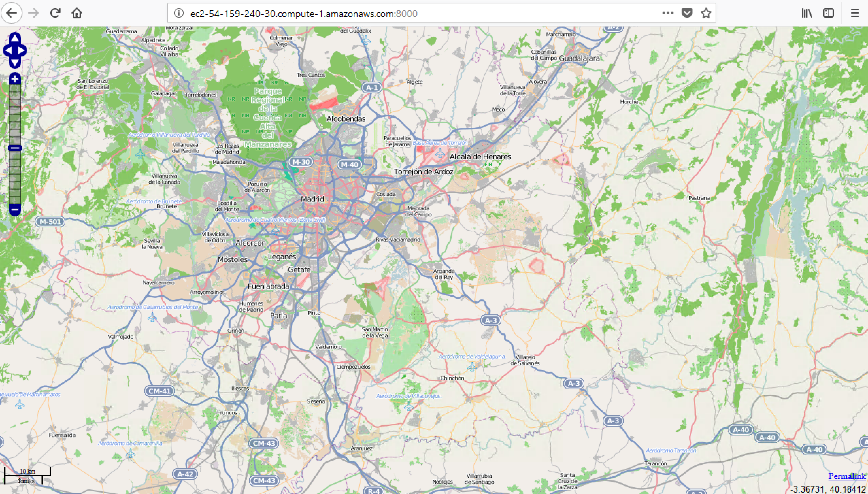Open the Permalink link
The width and height of the screenshot is (868, 494).
pos(847,476)
